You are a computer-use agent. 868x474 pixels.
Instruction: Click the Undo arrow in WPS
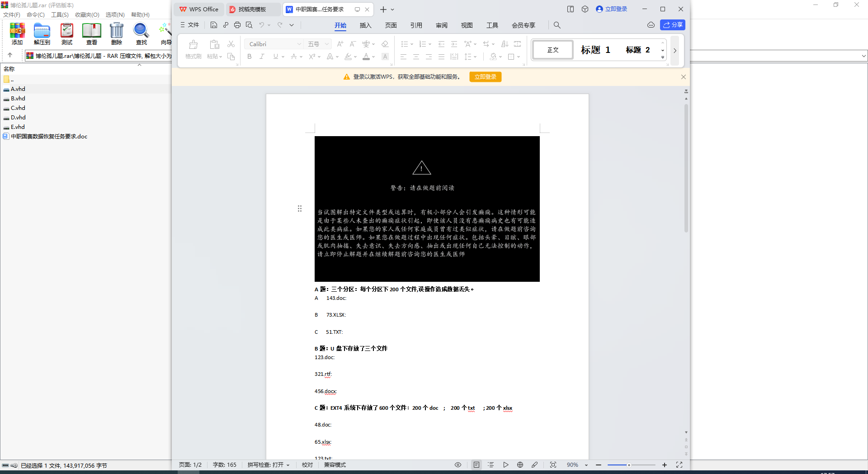coord(261,25)
